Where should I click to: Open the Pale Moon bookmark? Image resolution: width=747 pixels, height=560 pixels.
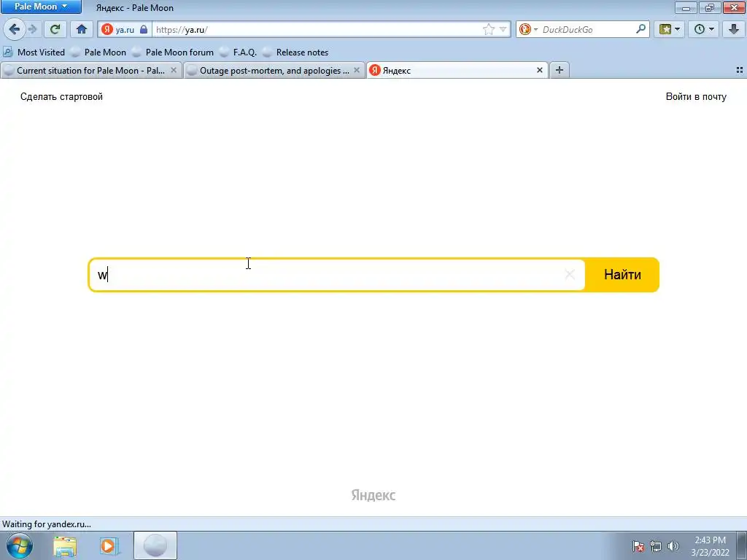click(x=98, y=52)
